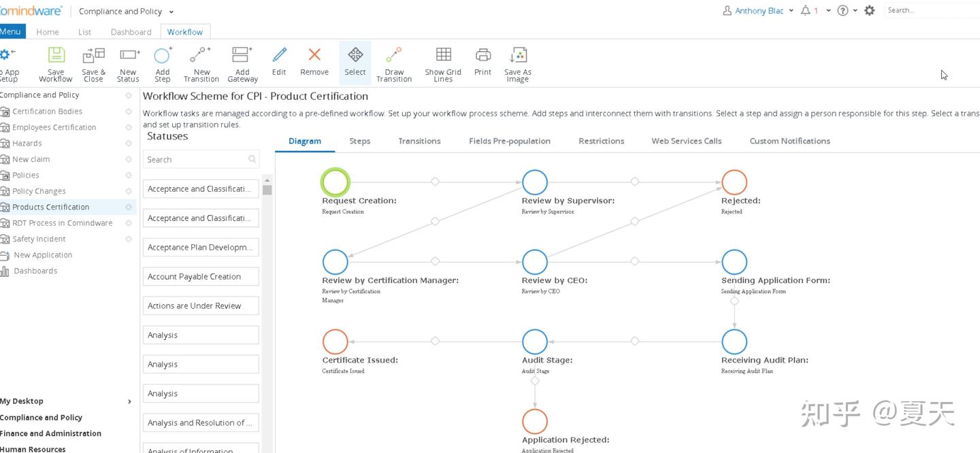
Task: Click the Save & Close icon
Action: [x=93, y=55]
